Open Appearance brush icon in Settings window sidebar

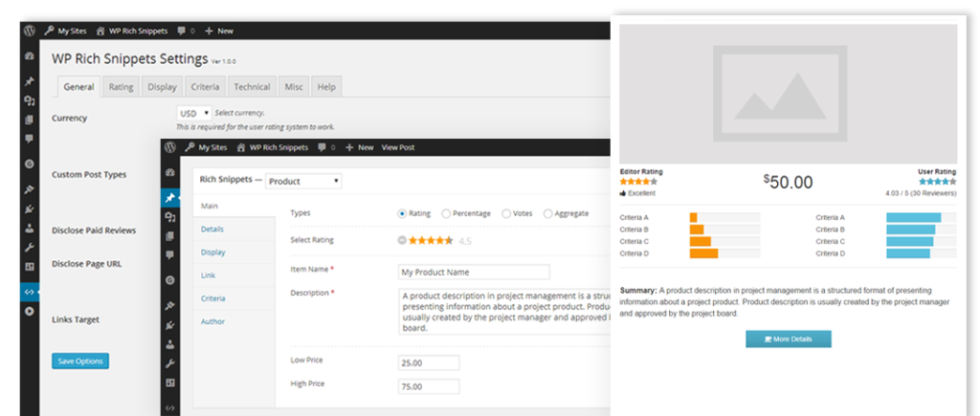coord(30,190)
